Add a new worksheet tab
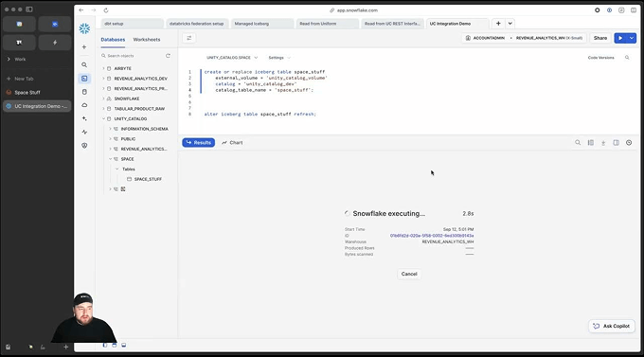Screen dimensions: 644x357 tap(498, 24)
